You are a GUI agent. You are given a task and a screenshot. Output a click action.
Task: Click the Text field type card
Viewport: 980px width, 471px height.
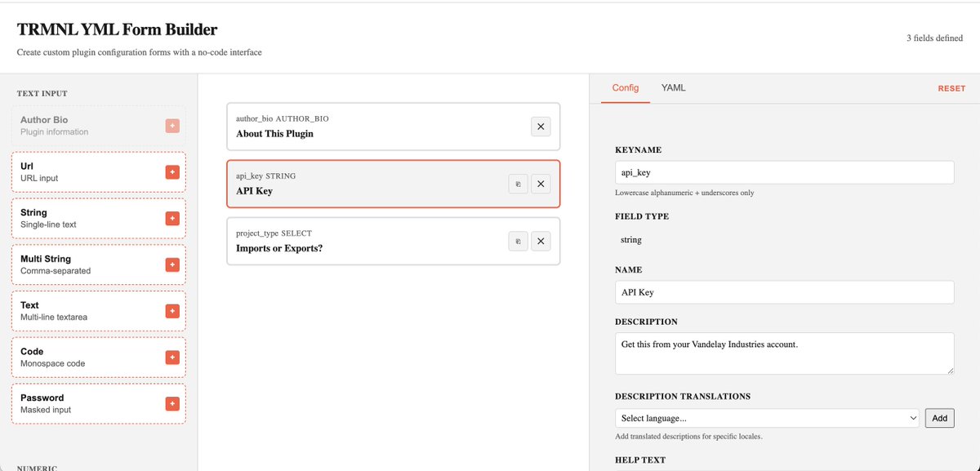tap(98, 311)
